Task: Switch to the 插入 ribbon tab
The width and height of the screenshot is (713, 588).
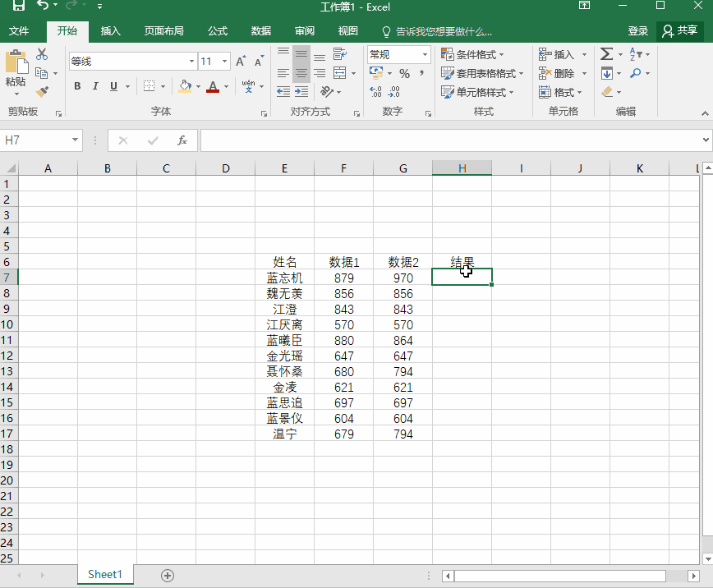Action: pyautogui.click(x=110, y=31)
